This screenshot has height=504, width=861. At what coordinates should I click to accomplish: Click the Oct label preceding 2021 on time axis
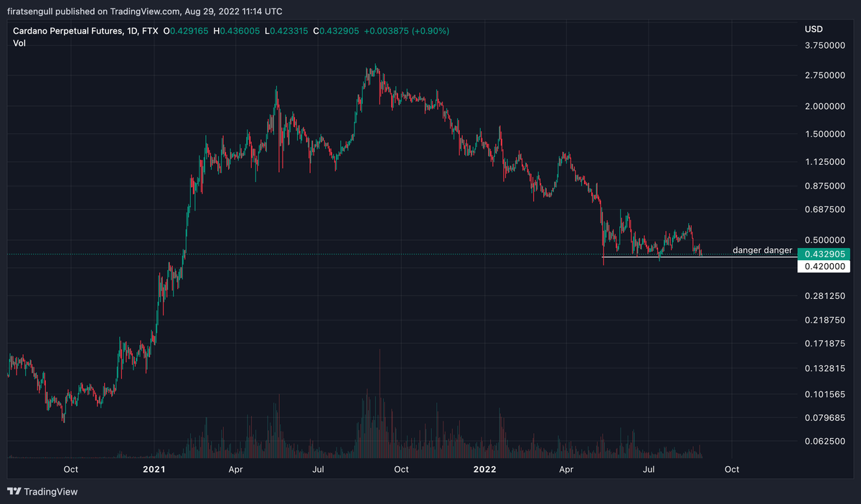pyautogui.click(x=70, y=470)
